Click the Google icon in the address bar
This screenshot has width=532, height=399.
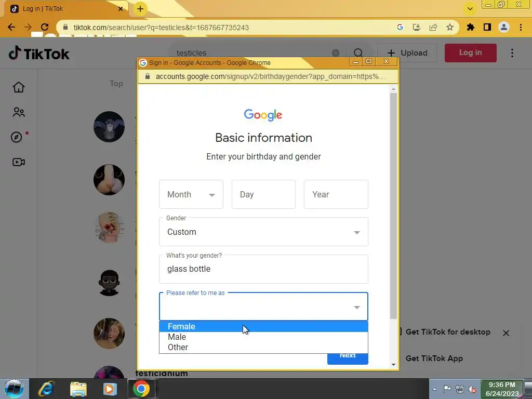400,27
